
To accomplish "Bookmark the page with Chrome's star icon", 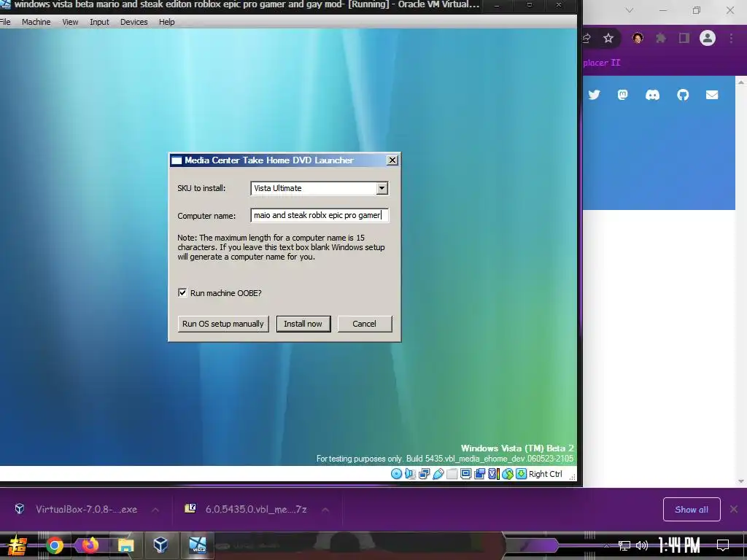I will pos(608,39).
